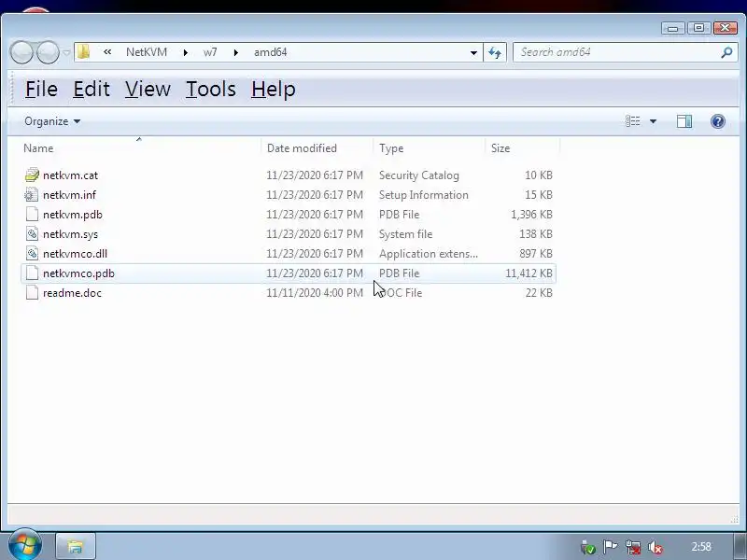This screenshot has width=747, height=560.
Task: Click the 11,412 KB size cell
Action: point(529,273)
